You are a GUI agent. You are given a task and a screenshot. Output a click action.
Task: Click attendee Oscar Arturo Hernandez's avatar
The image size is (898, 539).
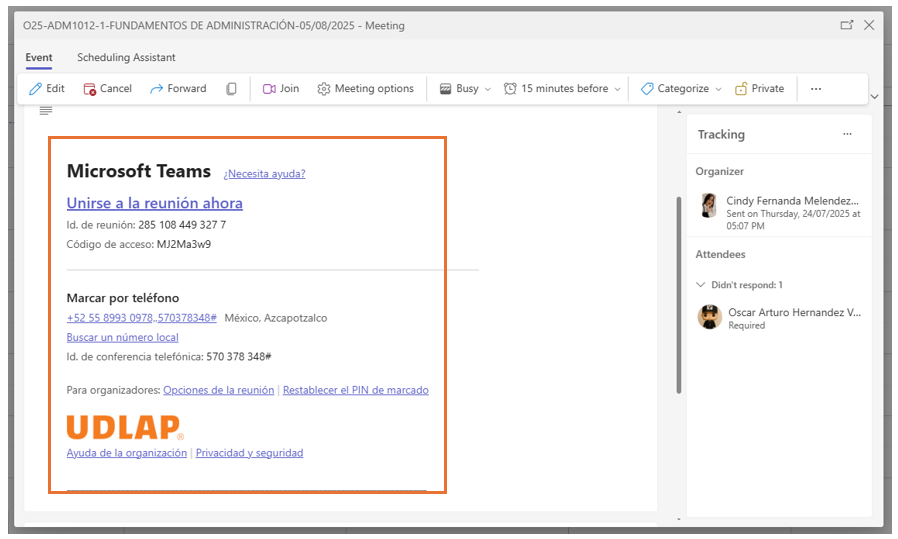point(710,317)
